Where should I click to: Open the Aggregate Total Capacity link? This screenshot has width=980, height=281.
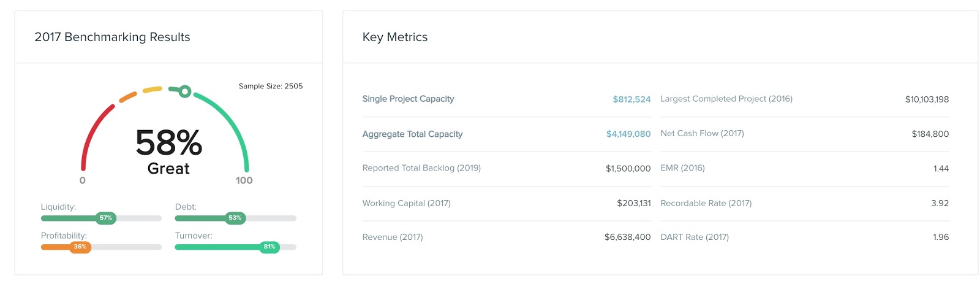(x=412, y=134)
